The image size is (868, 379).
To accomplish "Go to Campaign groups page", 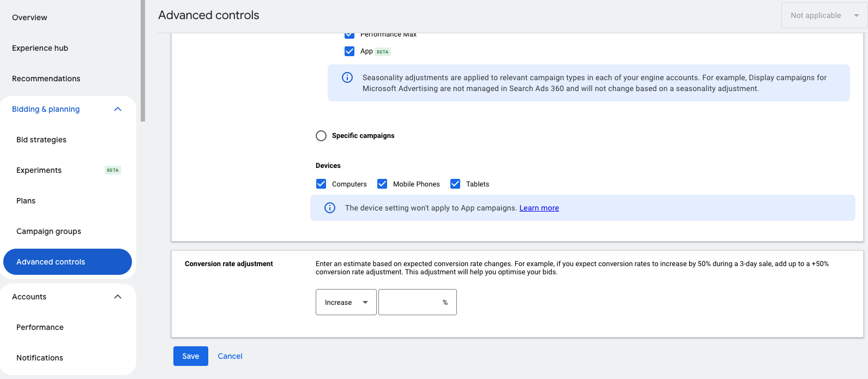I will 49,231.
